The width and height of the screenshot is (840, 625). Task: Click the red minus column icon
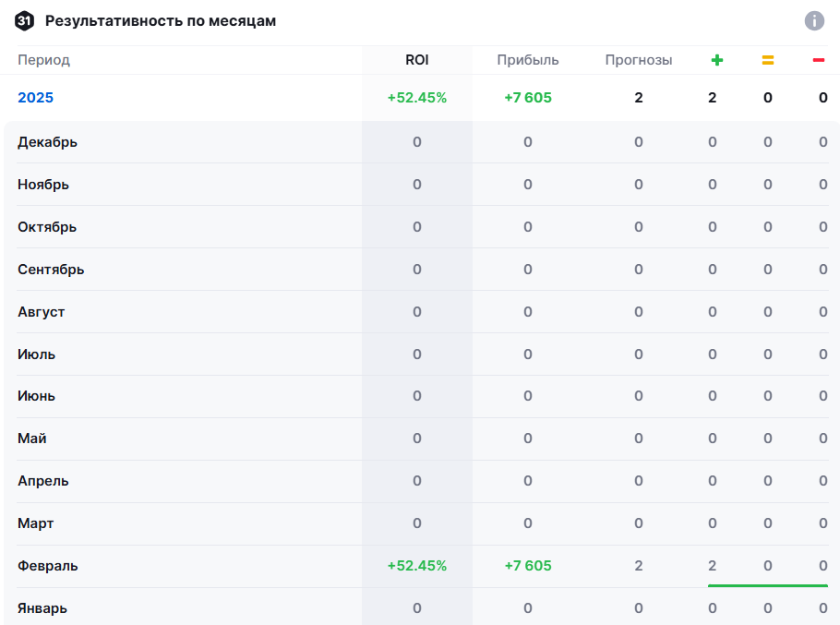[x=818, y=60]
